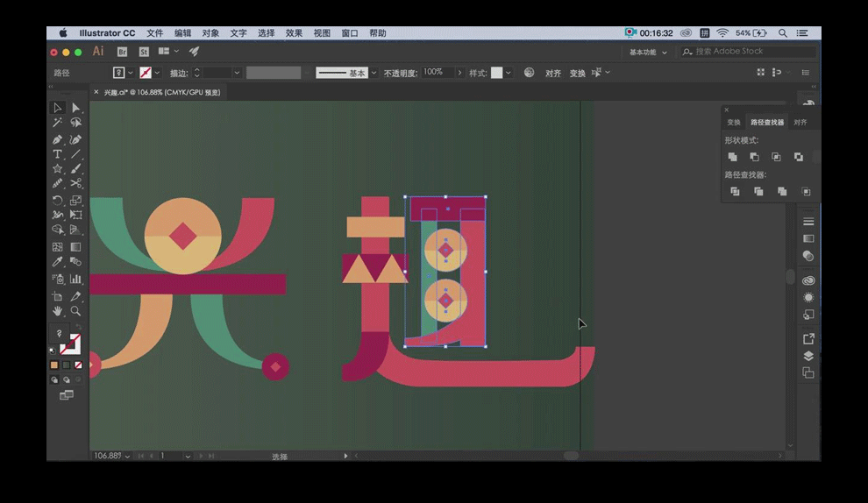Select the Type tool
Viewport: 868px width, 503px height.
coord(57,154)
